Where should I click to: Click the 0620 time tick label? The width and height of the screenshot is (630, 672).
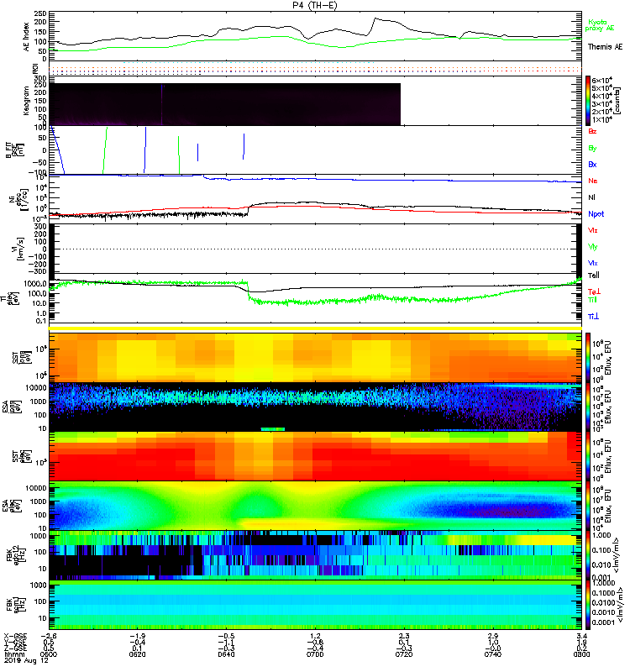[x=137, y=654]
